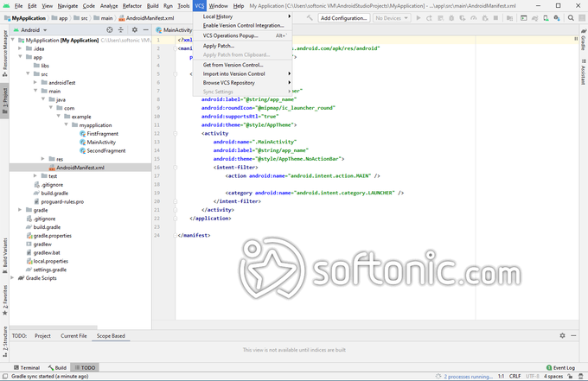Expand the .idea folder node
The image size is (588, 381).
20,48
